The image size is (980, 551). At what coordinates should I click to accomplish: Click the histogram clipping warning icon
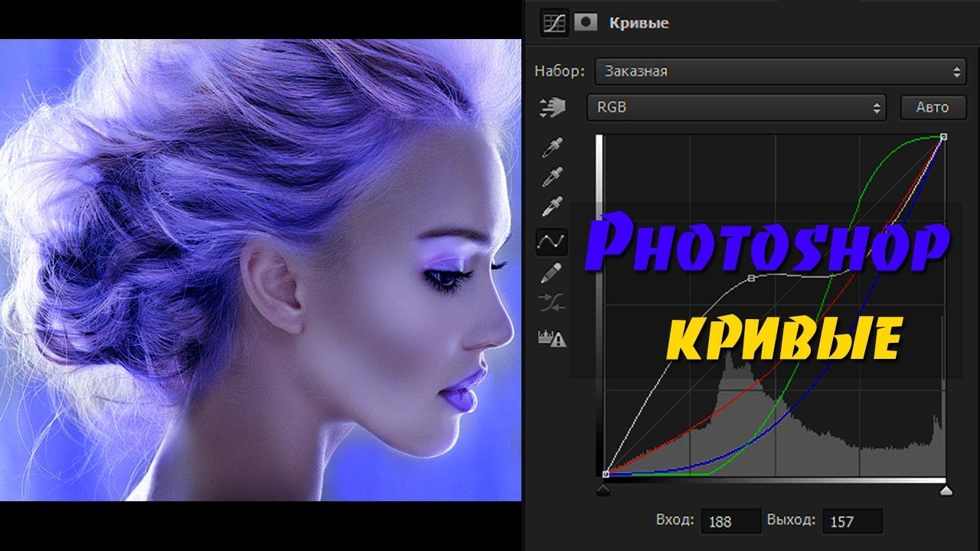tap(552, 337)
